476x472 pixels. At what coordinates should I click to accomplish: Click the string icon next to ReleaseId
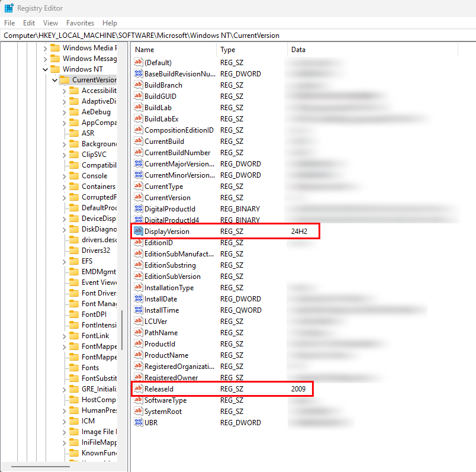coord(139,389)
